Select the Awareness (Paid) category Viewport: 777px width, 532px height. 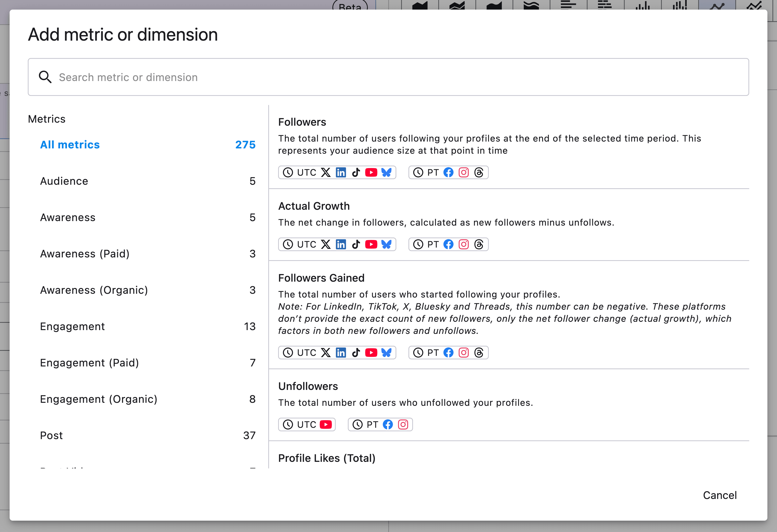pyautogui.click(x=148, y=254)
